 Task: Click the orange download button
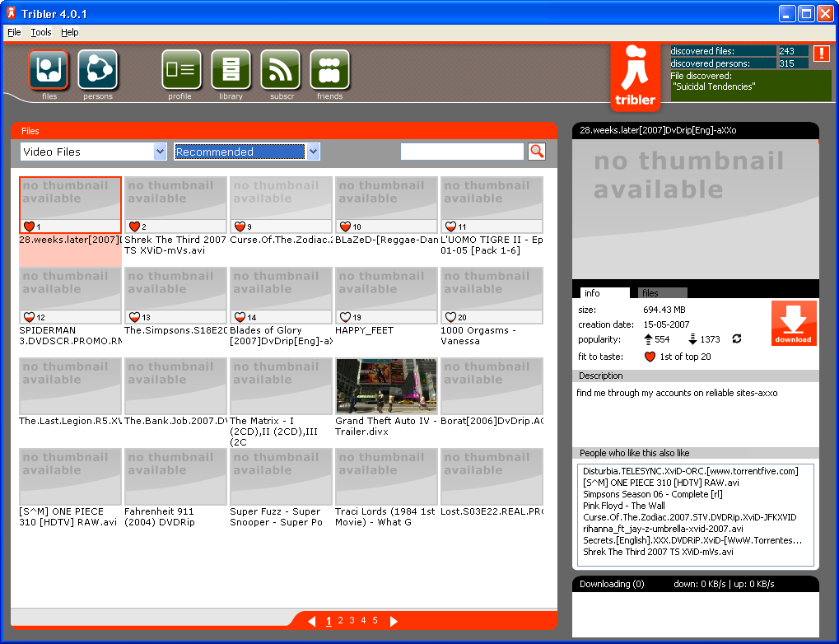coord(794,323)
